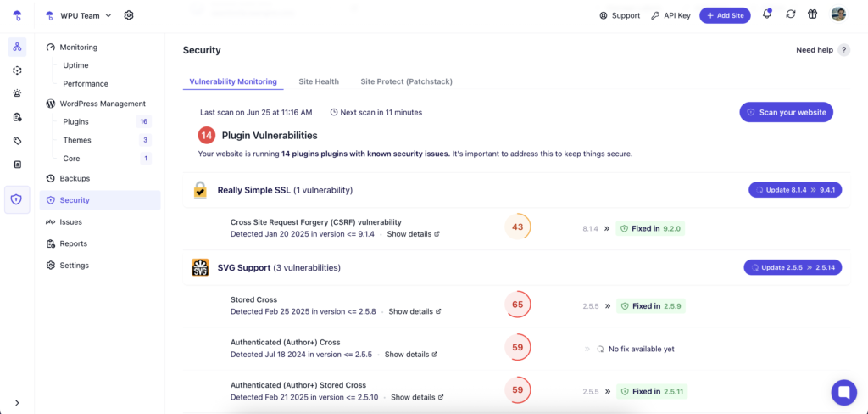Open API Key in top bar
Image resolution: width=868 pixels, height=414 pixels.
pyautogui.click(x=671, y=15)
